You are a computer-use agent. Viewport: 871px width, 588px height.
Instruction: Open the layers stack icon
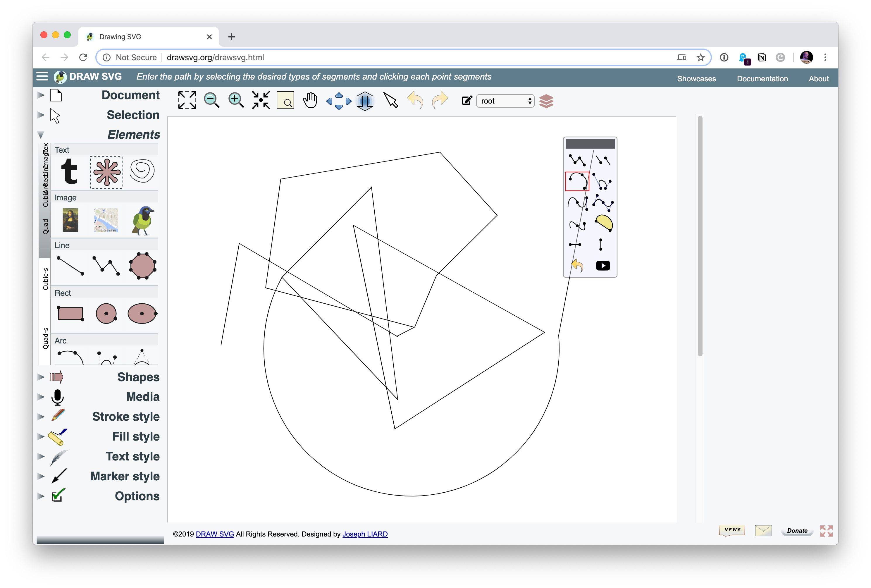(x=546, y=101)
